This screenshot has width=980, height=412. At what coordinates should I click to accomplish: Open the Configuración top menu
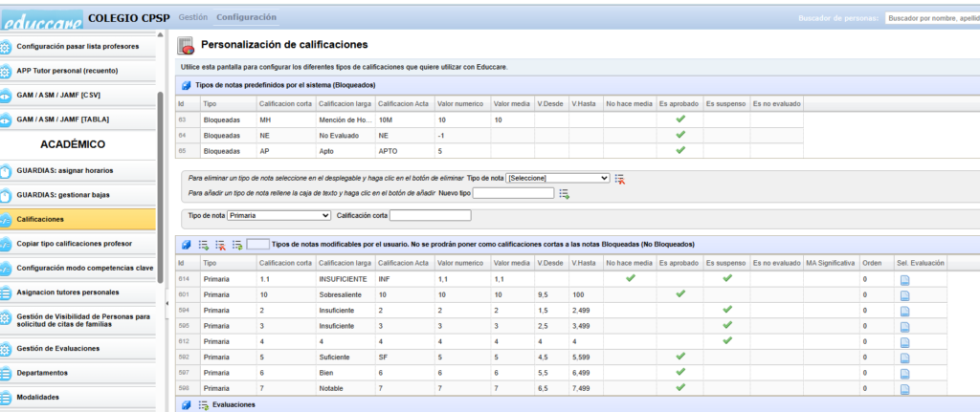click(246, 17)
